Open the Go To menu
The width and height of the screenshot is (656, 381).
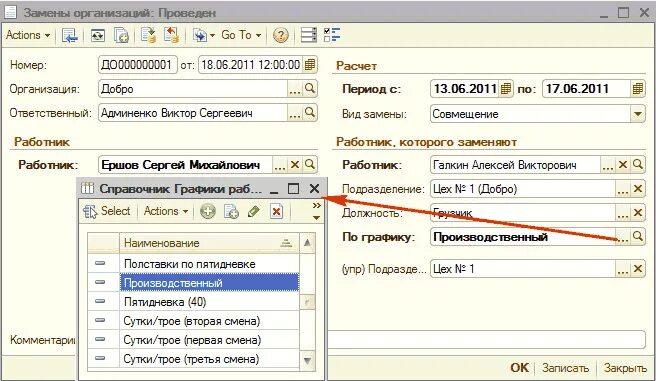pos(241,35)
